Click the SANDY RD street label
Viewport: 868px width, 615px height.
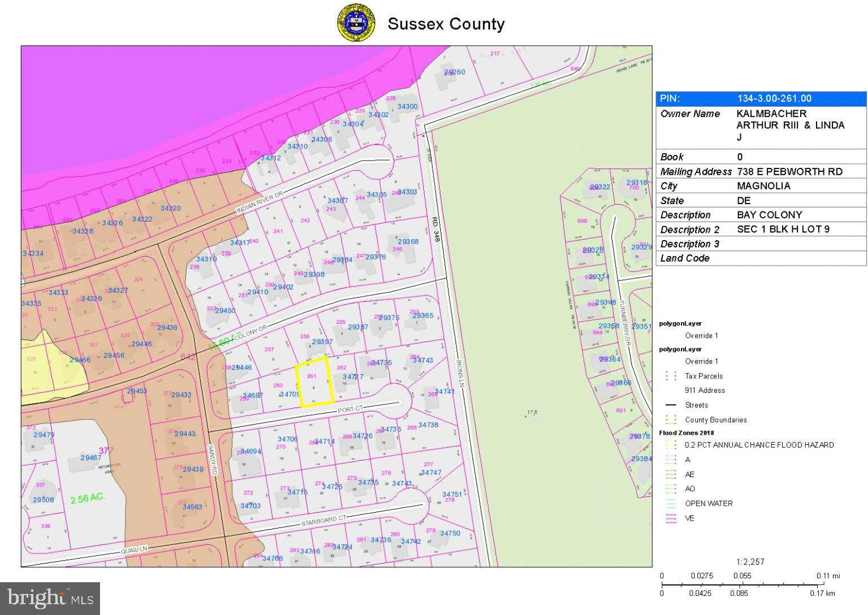click(212, 459)
